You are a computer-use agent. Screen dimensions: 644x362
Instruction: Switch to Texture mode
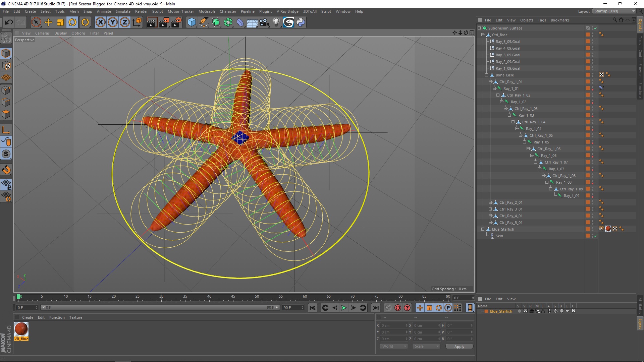(6, 66)
